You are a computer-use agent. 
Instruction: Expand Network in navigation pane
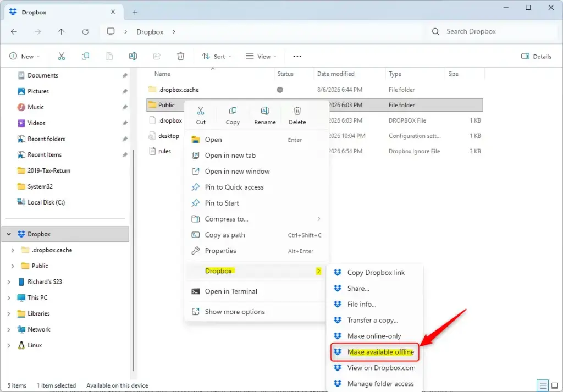tap(9, 329)
